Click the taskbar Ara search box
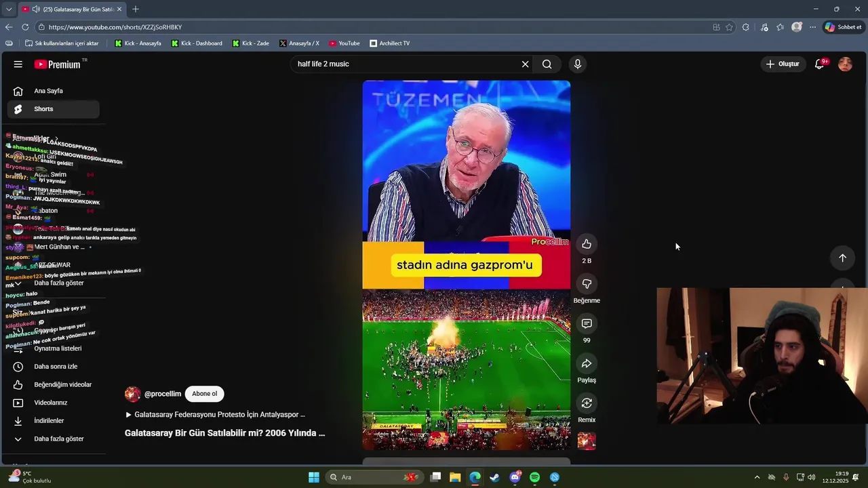Viewport: 868px width, 488px height. coord(374,477)
